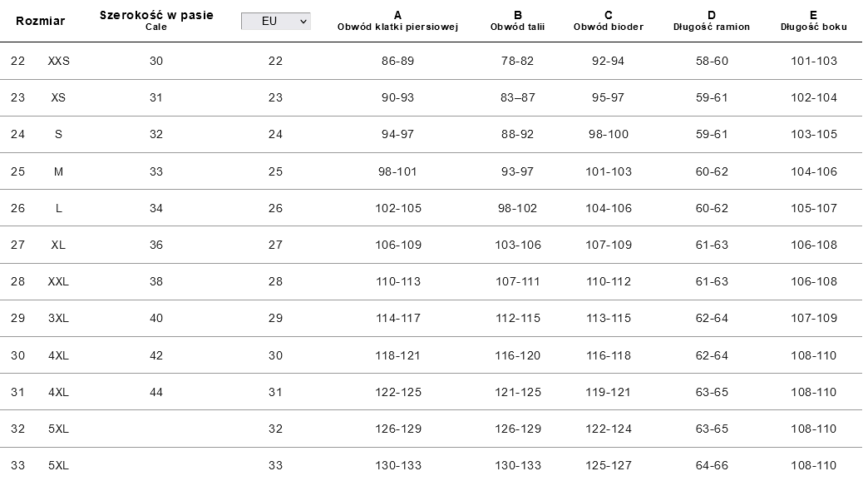Image resolution: width=868 pixels, height=481 pixels.
Task: Open the EU size system dropdown
Action: click(x=276, y=21)
